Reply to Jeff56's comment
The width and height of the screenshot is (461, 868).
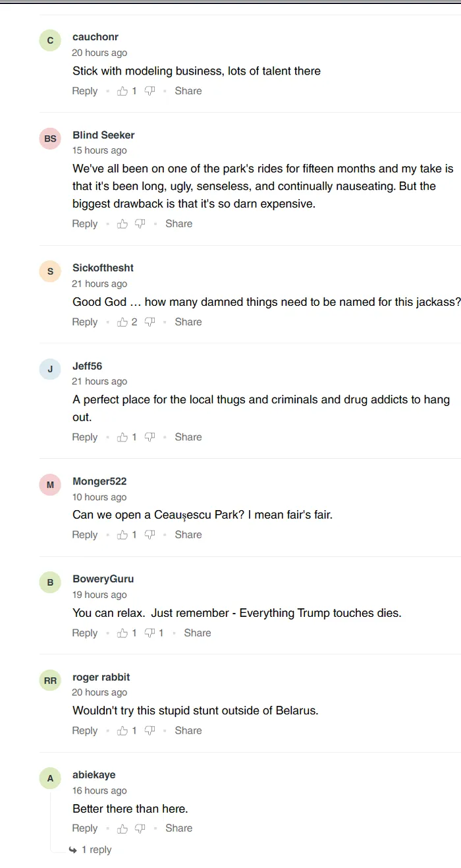[x=84, y=437]
